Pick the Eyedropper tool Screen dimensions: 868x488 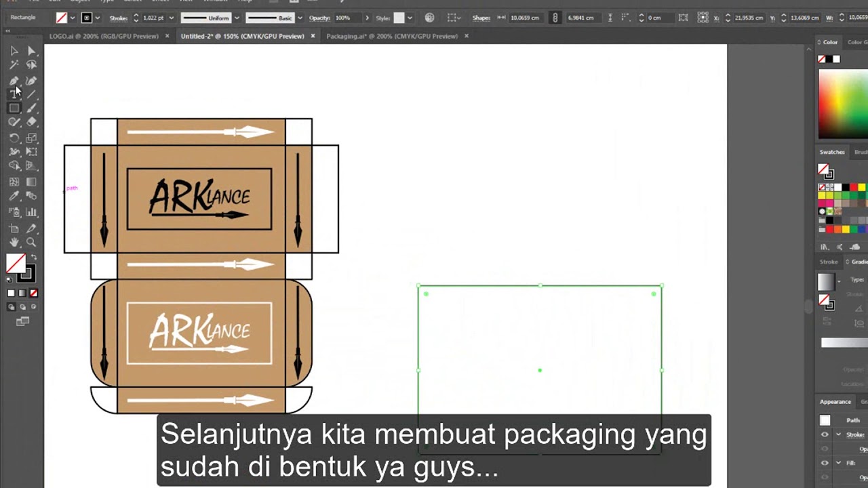coord(14,196)
